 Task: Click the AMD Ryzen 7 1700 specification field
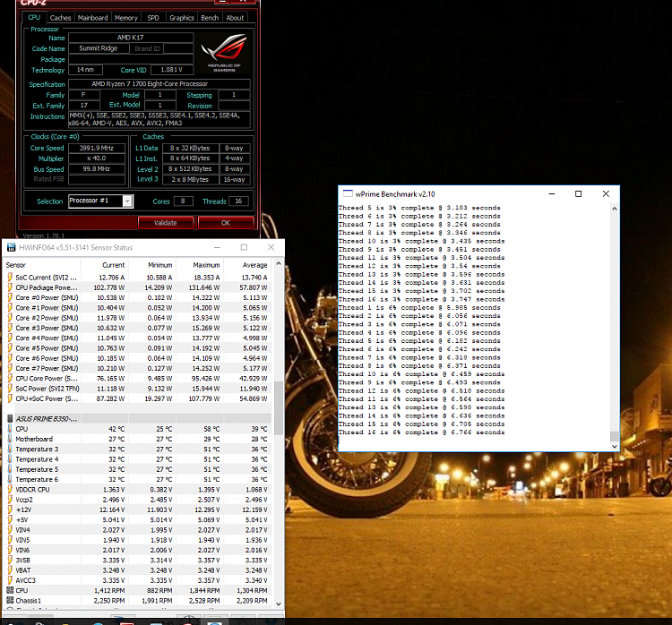coord(159,84)
